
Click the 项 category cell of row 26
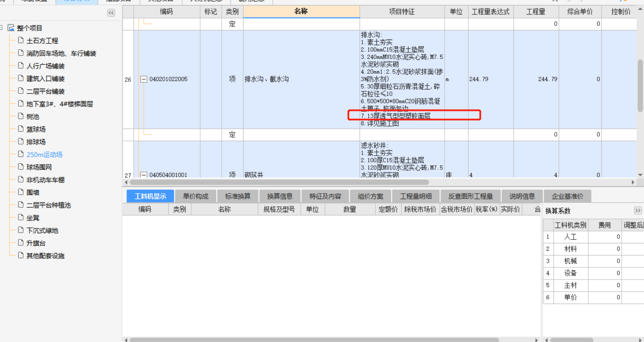232,79
